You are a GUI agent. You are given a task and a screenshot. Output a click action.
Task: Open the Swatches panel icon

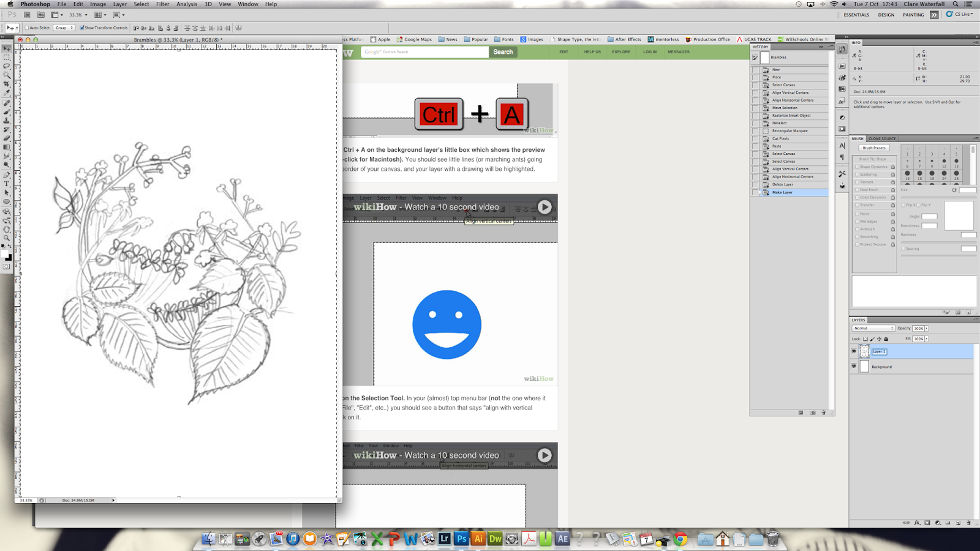click(x=842, y=89)
